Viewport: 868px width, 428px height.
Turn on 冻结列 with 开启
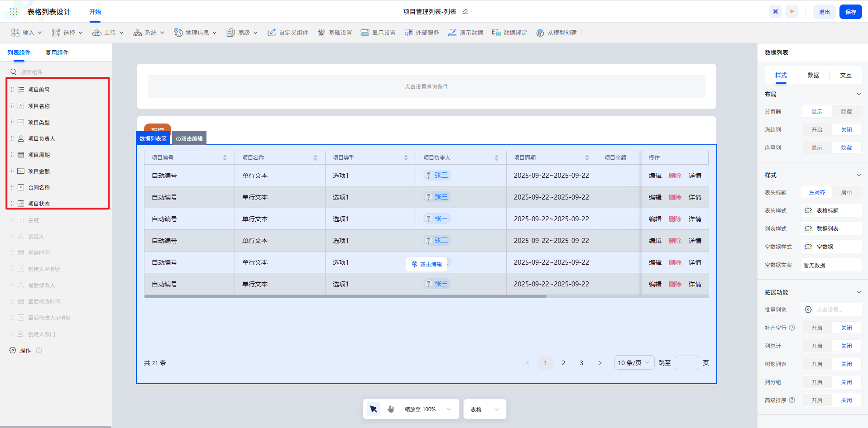(816, 130)
